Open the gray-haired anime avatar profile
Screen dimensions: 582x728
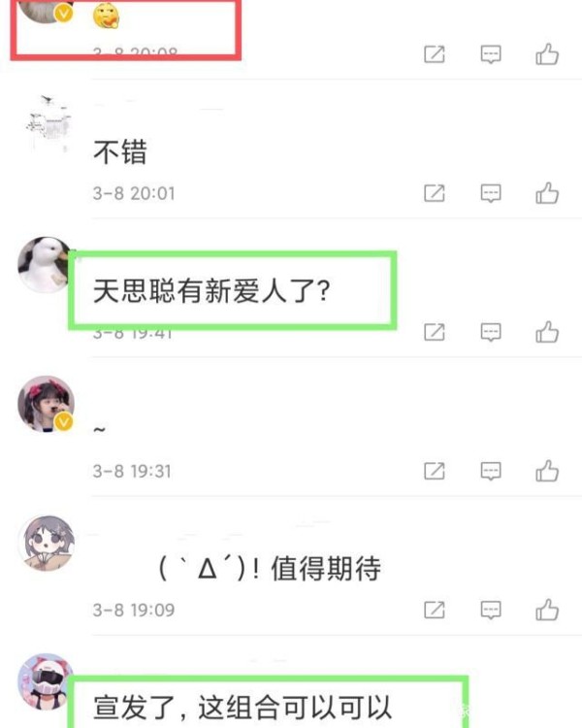pyautogui.click(x=46, y=543)
